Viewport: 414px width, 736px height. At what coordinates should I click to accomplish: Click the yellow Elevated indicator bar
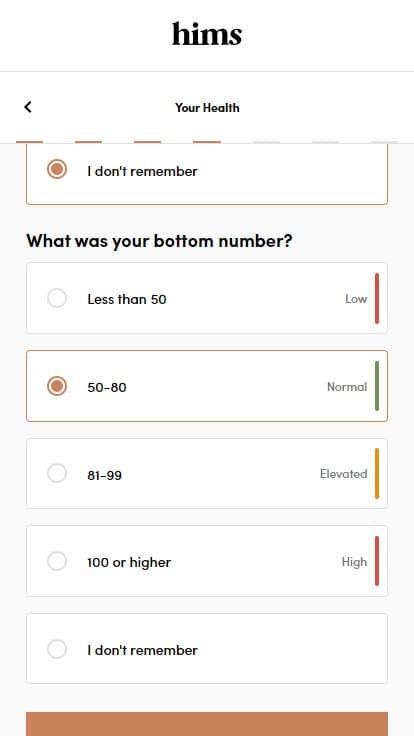point(377,473)
